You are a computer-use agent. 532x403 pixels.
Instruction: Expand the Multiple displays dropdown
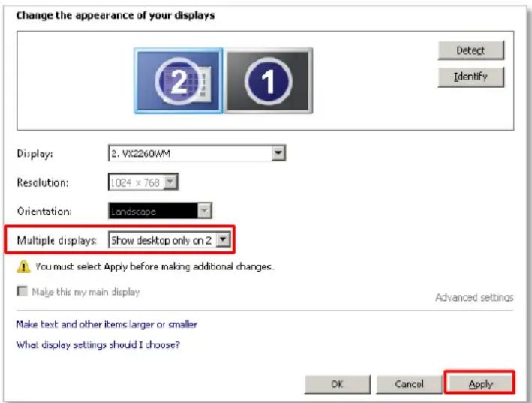tap(170, 240)
